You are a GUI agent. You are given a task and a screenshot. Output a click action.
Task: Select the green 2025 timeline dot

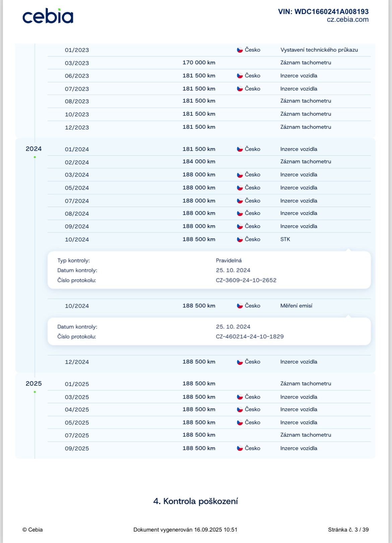[x=35, y=392]
